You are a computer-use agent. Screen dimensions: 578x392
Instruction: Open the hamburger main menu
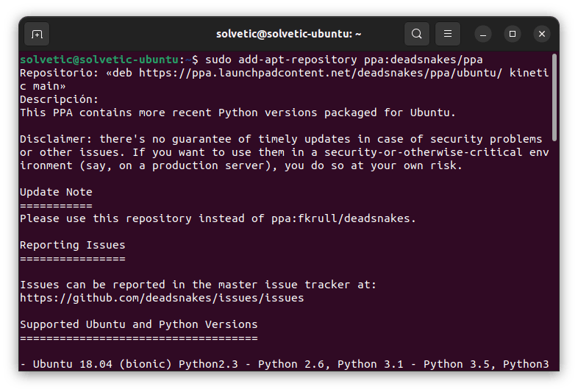click(x=448, y=34)
